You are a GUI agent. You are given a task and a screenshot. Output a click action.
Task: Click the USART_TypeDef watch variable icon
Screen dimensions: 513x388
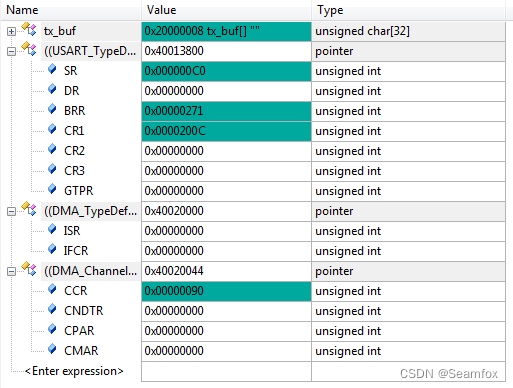click(29, 49)
